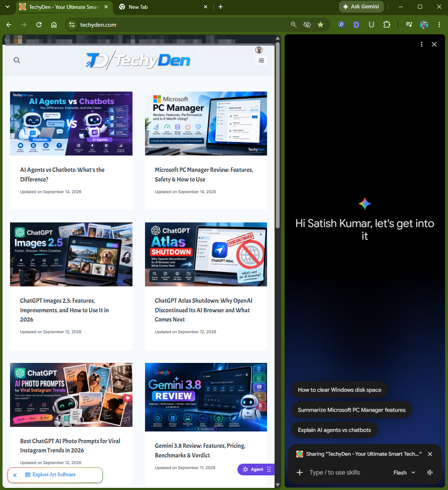Open the Microsoft PC Manager thumbnail
448x490 pixels.
click(x=206, y=123)
